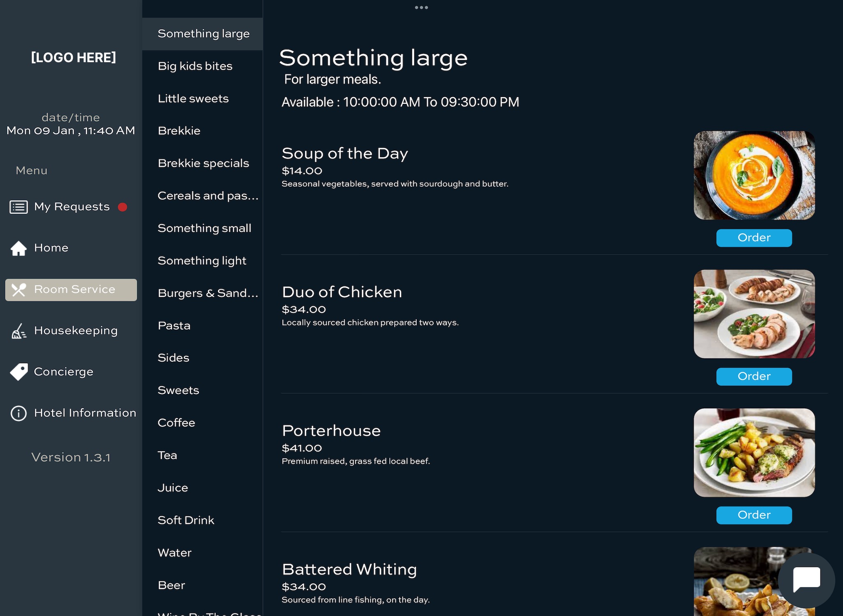Toggle the Something small category view
Viewport: 843px width, 616px height.
(x=204, y=229)
